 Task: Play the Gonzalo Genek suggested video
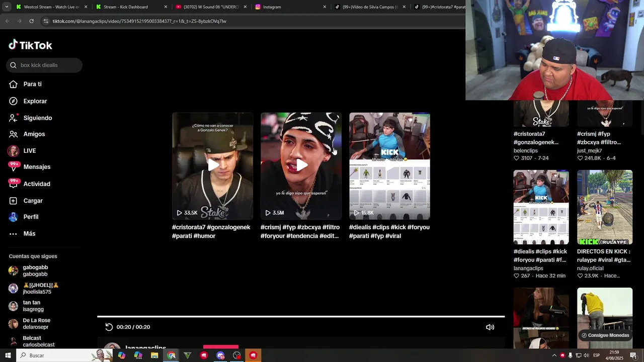click(212, 166)
